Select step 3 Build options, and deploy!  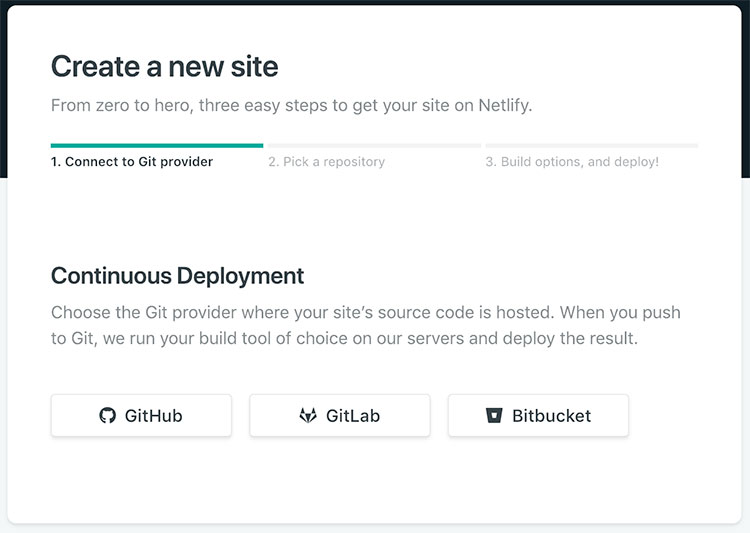pyautogui.click(x=573, y=162)
